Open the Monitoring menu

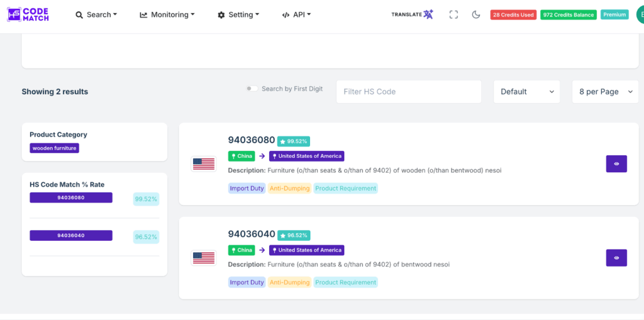(x=167, y=14)
